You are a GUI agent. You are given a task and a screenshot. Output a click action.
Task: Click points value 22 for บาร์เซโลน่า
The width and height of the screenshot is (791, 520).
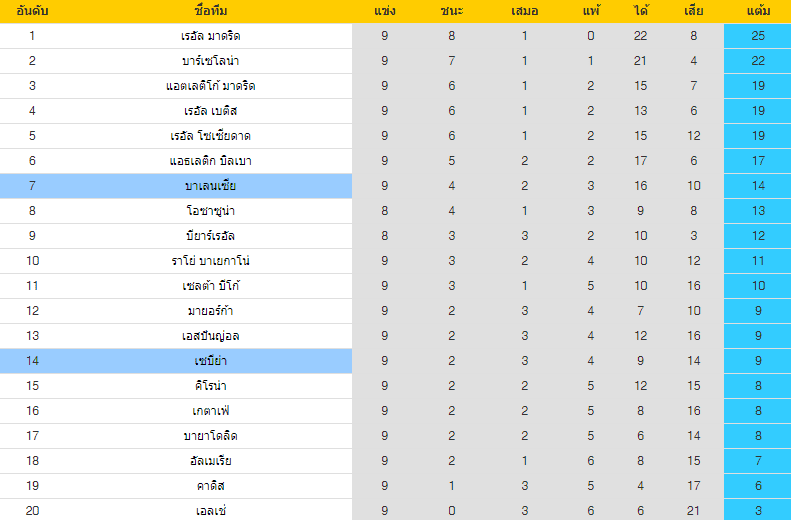coord(758,61)
